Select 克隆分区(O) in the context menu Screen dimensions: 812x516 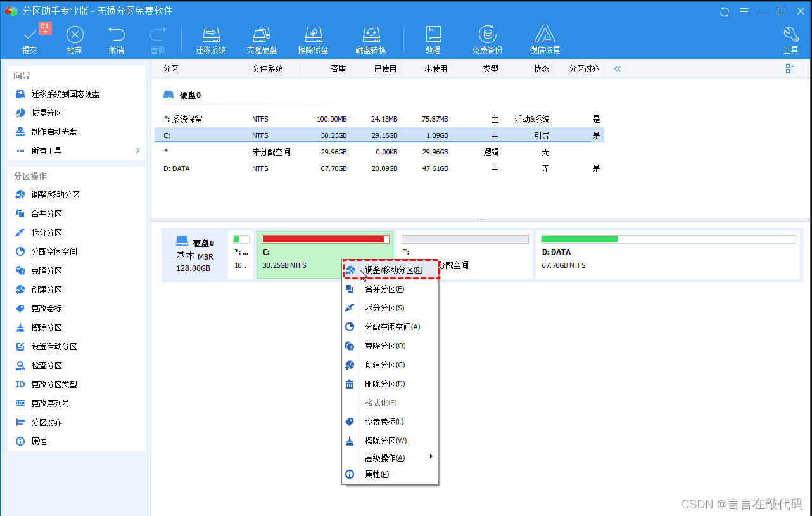coord(390,346)
